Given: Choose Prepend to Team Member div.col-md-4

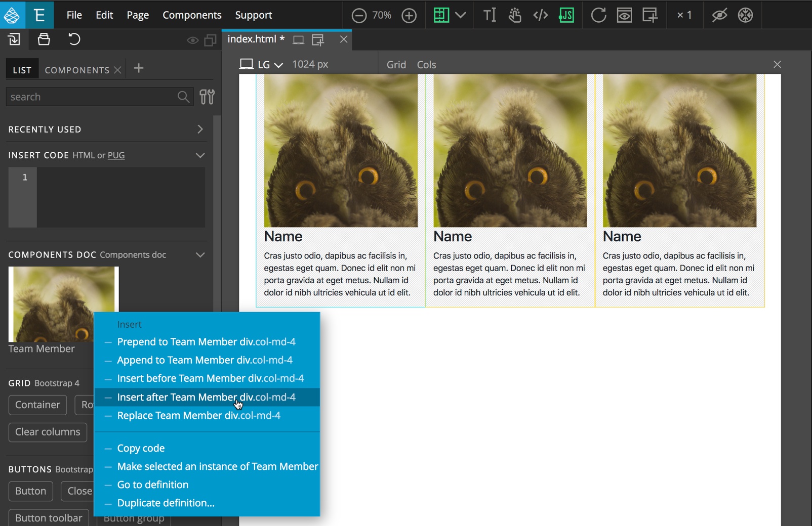Looking at the screenshot, I should pyautogui.click(x=208, y=342).
